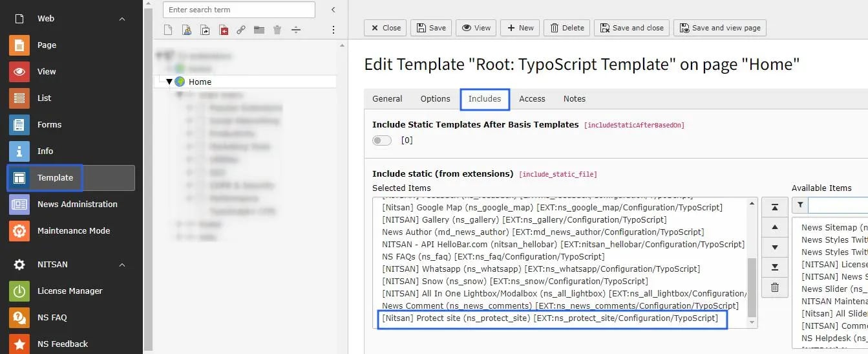Click the Delete button
The height and width of the screenshot is (354, 868).
tap(567, 28)
